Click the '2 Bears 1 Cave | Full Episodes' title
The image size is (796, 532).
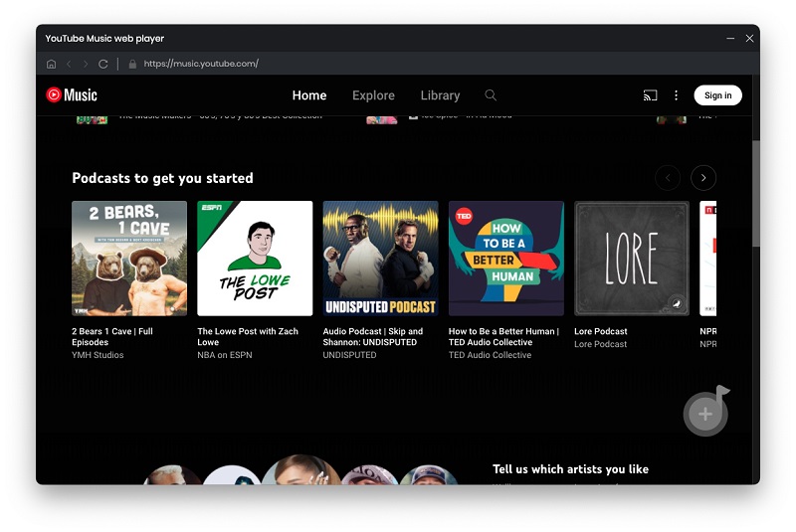pyautogui.click(x=112, y=337)
